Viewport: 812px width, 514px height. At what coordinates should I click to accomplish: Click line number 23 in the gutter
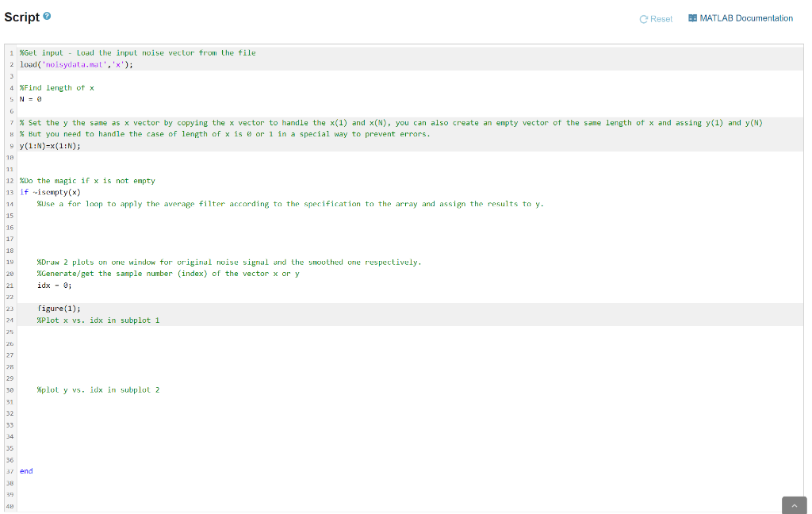(10, 308)
